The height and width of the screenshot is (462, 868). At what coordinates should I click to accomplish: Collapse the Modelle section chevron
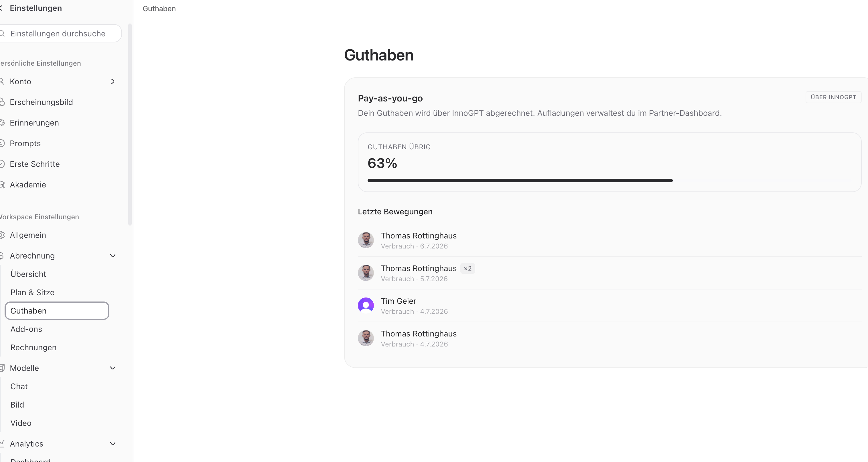click(113, 368)
